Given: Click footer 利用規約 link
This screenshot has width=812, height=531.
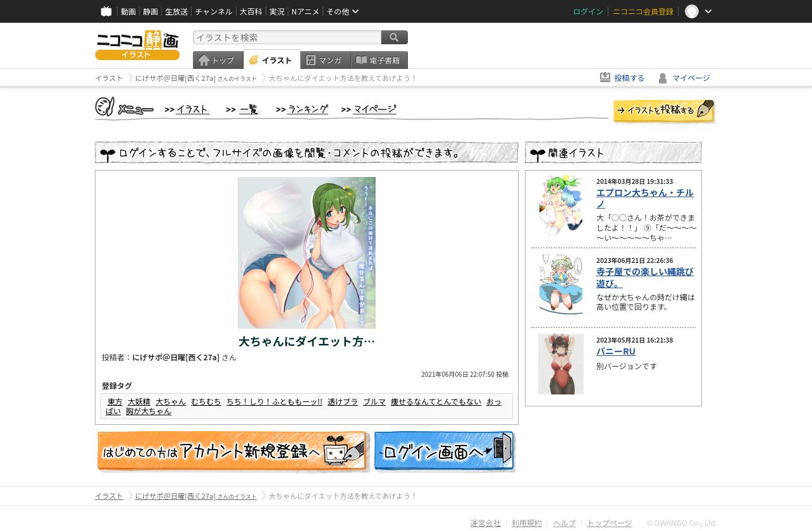Looking at the screenshot, I should point(527,523).
